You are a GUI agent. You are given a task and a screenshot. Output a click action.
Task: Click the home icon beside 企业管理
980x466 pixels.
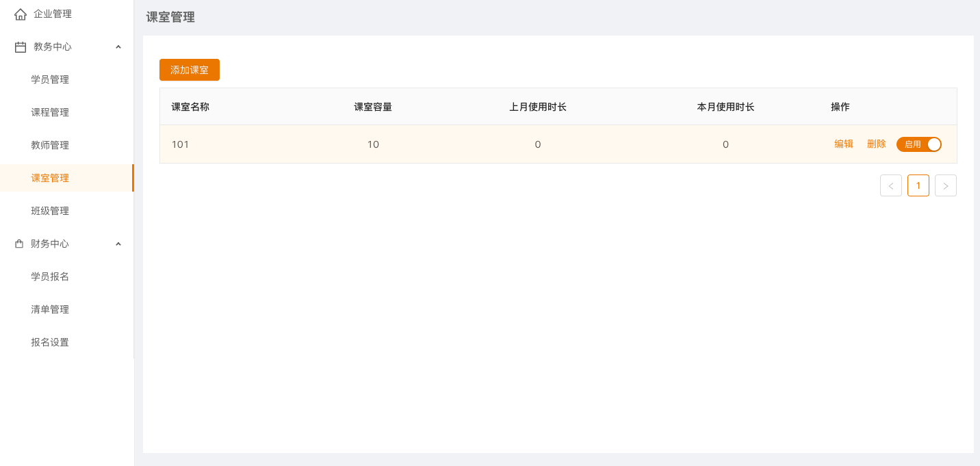(x=21, y=14)
